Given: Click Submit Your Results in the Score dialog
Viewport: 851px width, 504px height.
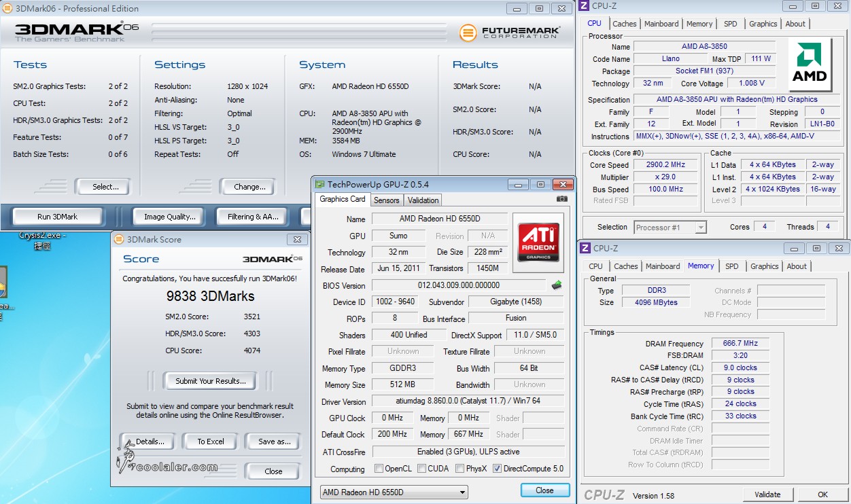Looking at the screenshot, I should point(209,380).
